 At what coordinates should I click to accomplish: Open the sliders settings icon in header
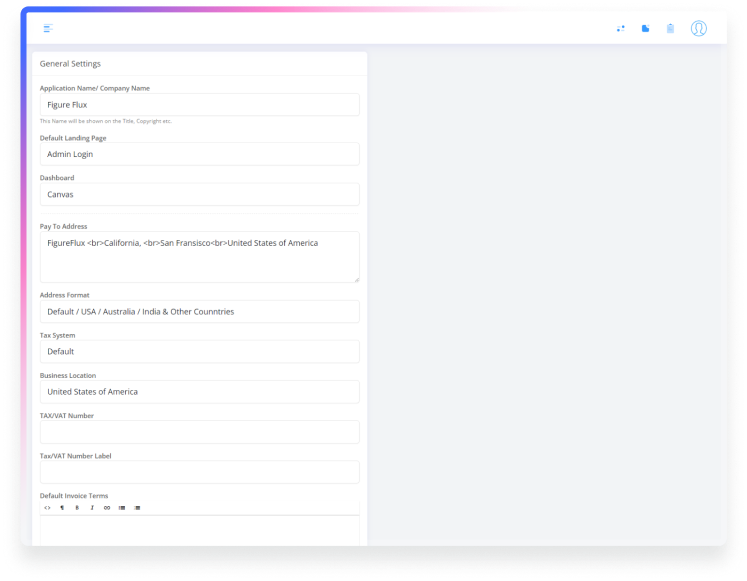[x=621, y=28]
